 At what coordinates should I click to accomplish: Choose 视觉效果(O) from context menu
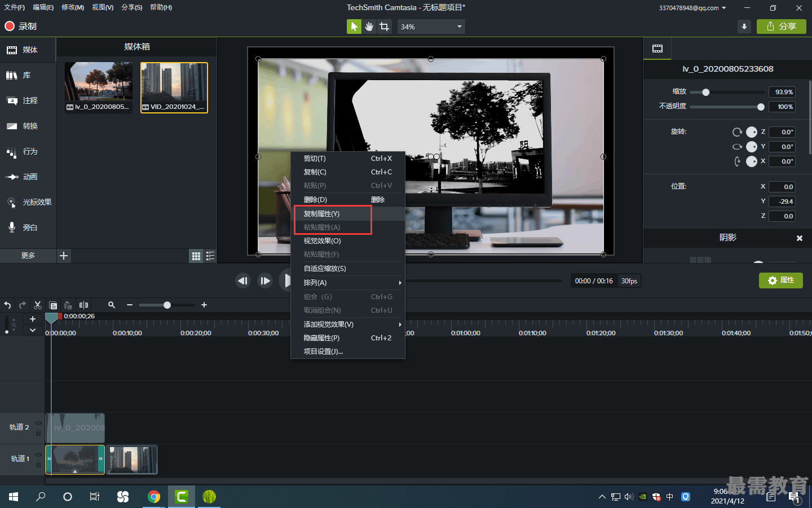click(x=347, y=241)
